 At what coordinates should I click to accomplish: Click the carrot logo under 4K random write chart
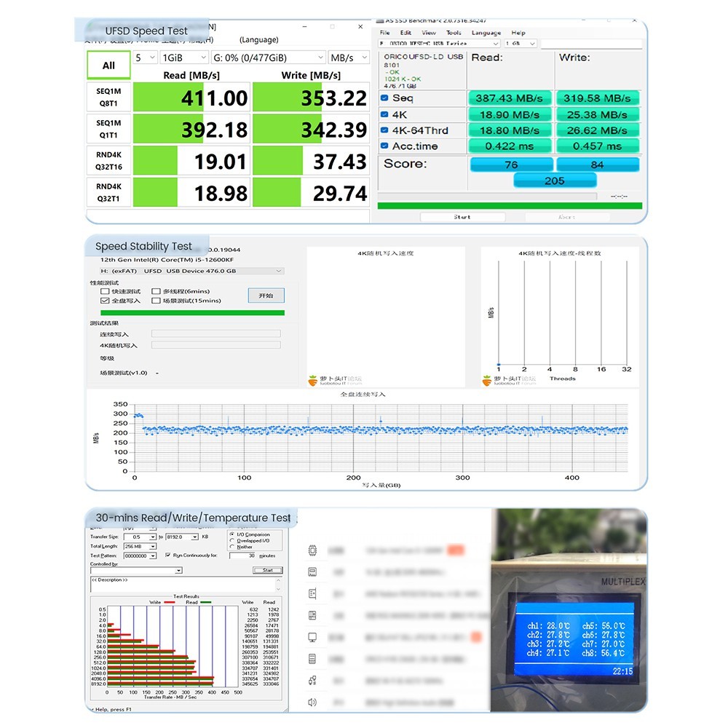(x=314, y=379)
